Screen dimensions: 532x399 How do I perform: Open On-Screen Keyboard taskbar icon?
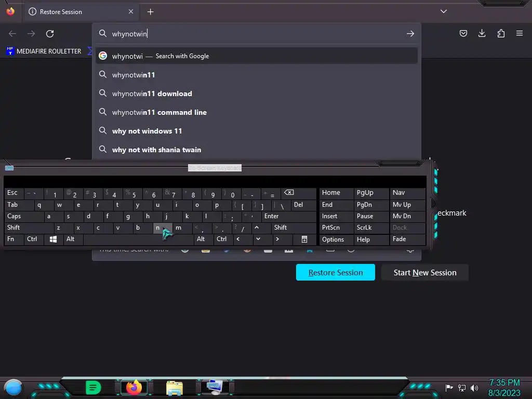[215, 387]
